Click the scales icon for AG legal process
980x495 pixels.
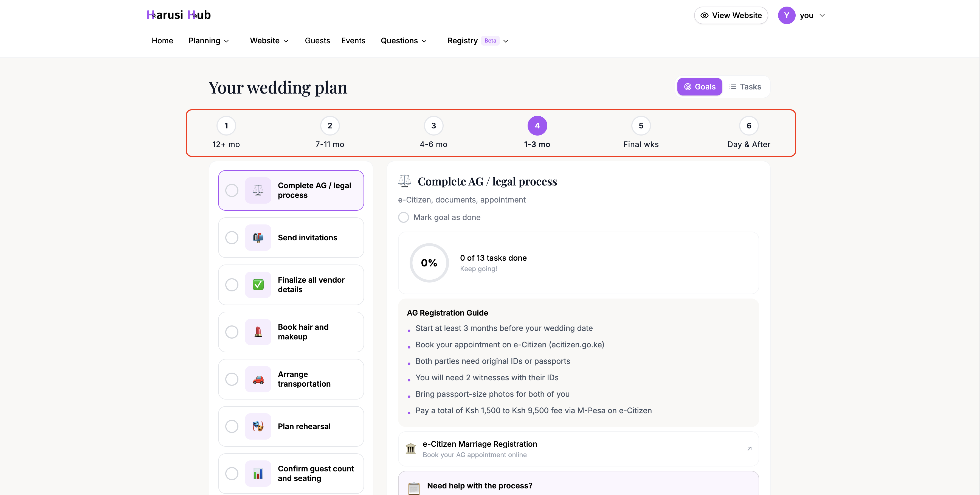pos(258,190)
